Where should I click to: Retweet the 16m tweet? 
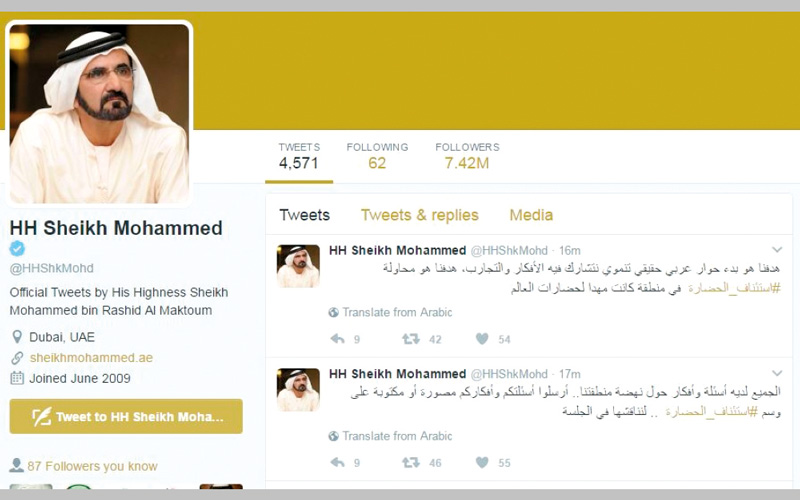(x=411, y=339)
